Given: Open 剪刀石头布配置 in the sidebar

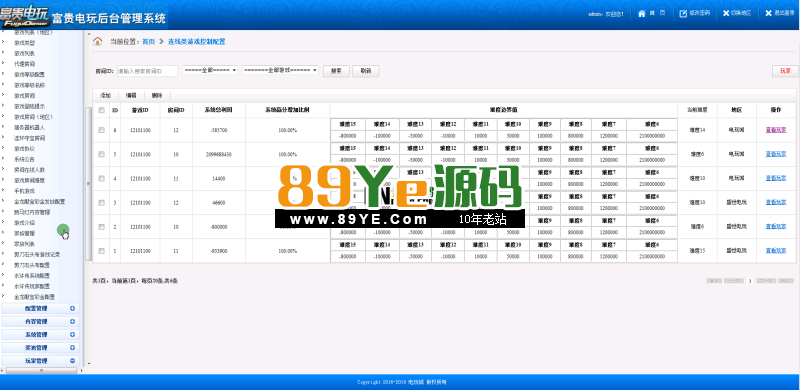Looking at the screenshot, I should tap(32, 265).
